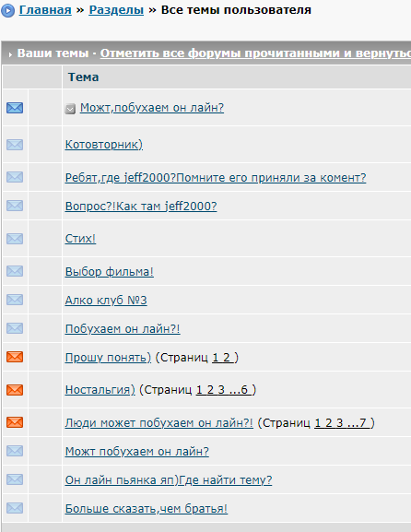
Task: Click the orange envelope icon next to Ностальгия)
Action: (15, 390)
